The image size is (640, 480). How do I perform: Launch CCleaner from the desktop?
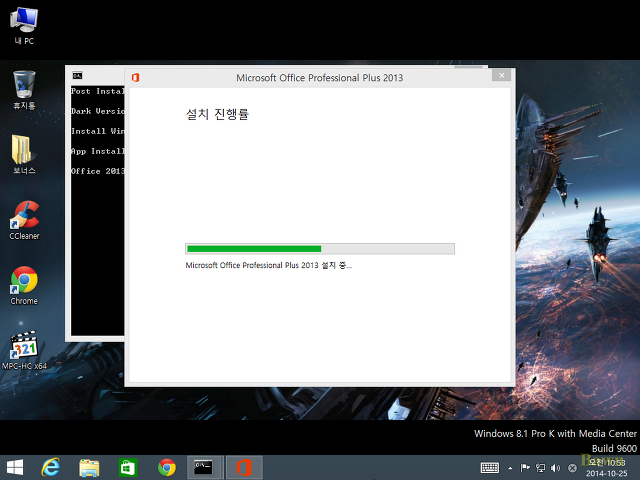pyautogui.click(x=24, y=220)
